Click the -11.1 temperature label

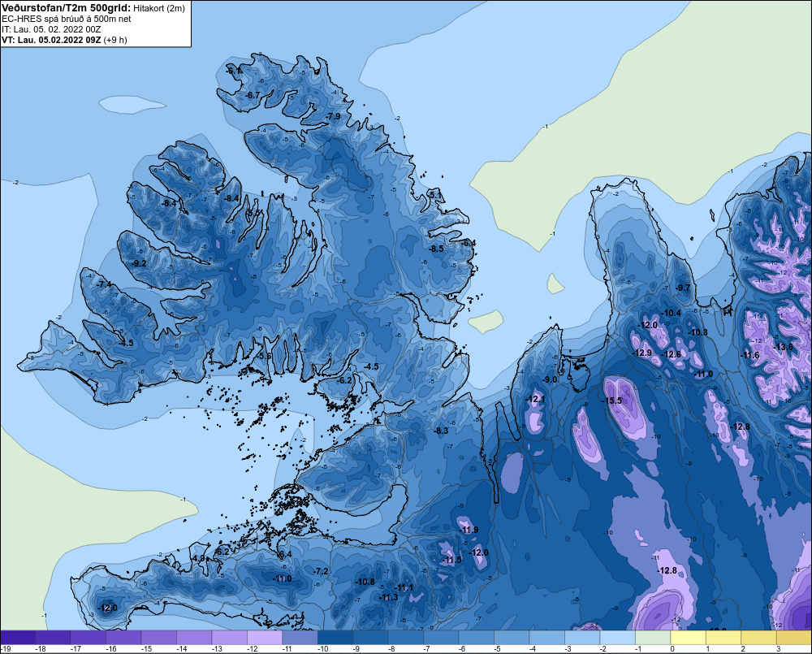point(404,587)
